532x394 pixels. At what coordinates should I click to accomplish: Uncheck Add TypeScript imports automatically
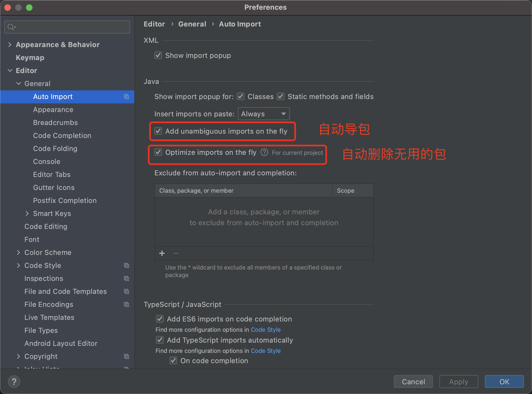[x=160, y=340]
